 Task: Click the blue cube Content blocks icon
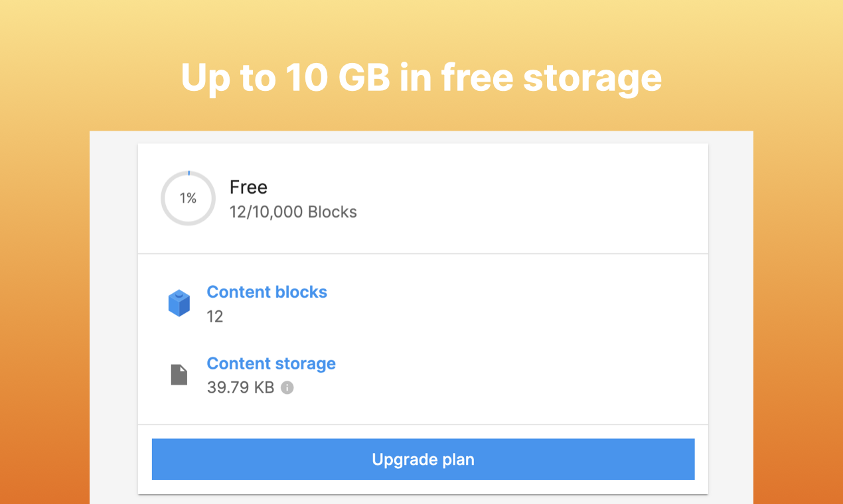179,303
